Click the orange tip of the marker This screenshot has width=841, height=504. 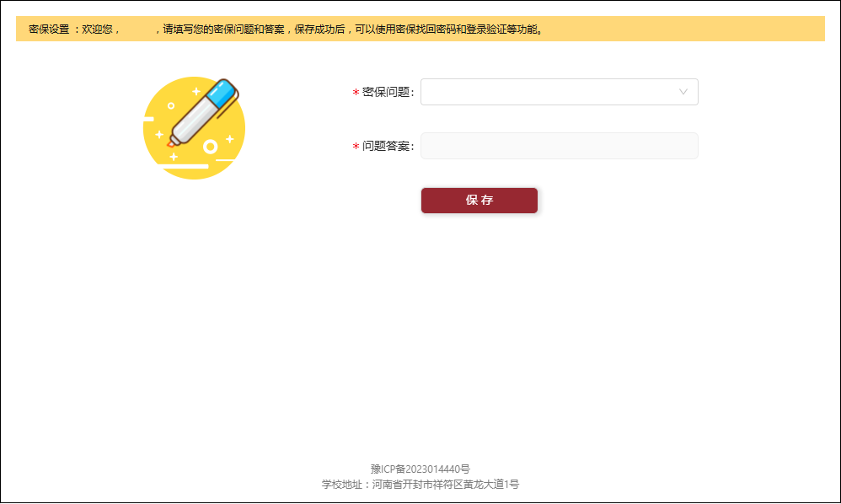tap(171, 146)
